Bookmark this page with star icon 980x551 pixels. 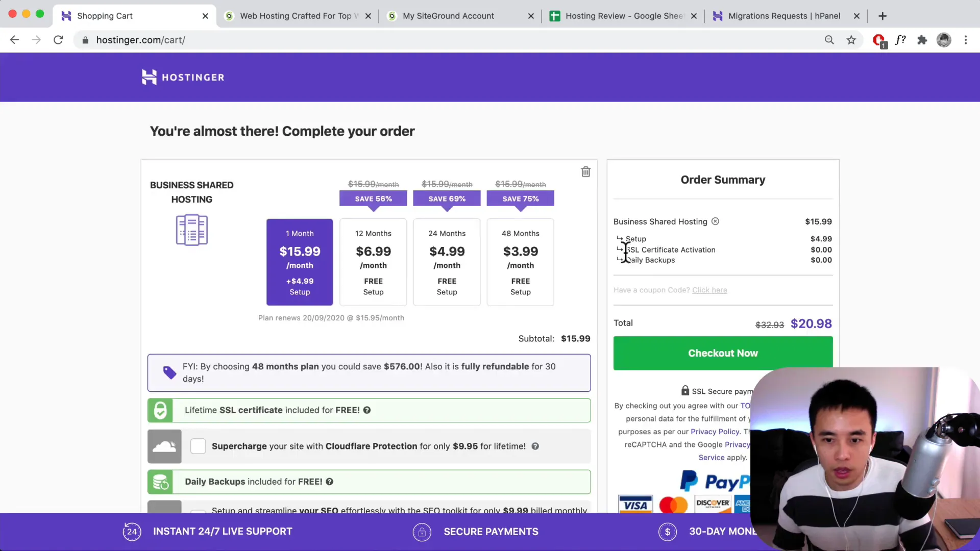point(851,40)
